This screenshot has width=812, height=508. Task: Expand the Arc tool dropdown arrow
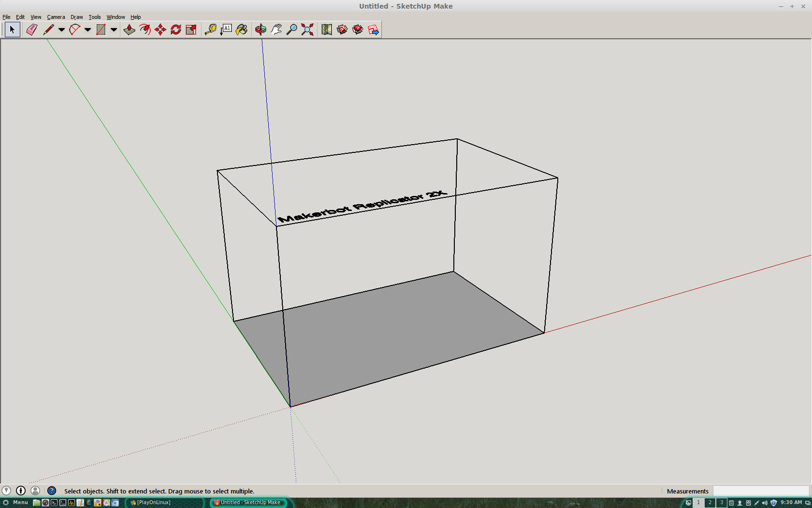[x=87, y=30]
